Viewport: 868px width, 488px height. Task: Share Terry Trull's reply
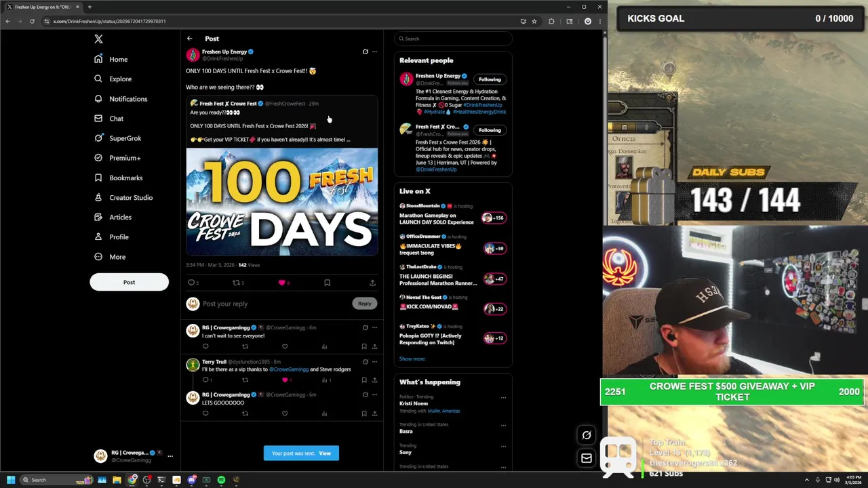click(x=374, y=380)
